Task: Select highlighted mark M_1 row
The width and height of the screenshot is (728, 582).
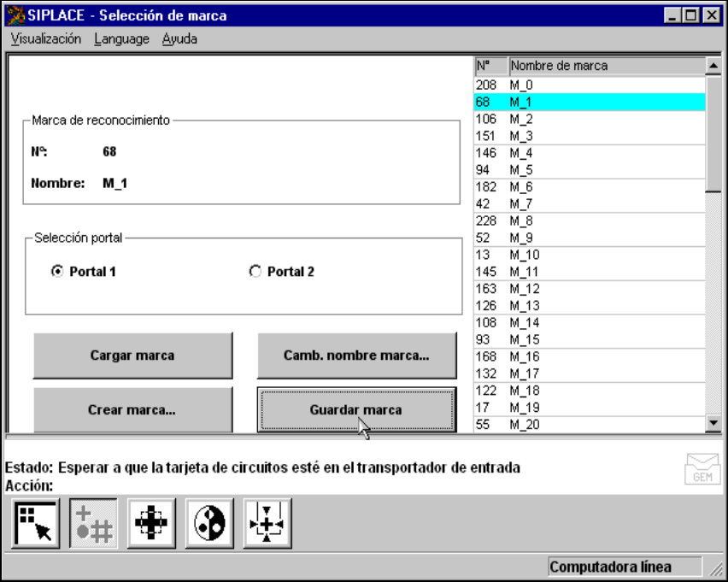Action: pos(590,102)
